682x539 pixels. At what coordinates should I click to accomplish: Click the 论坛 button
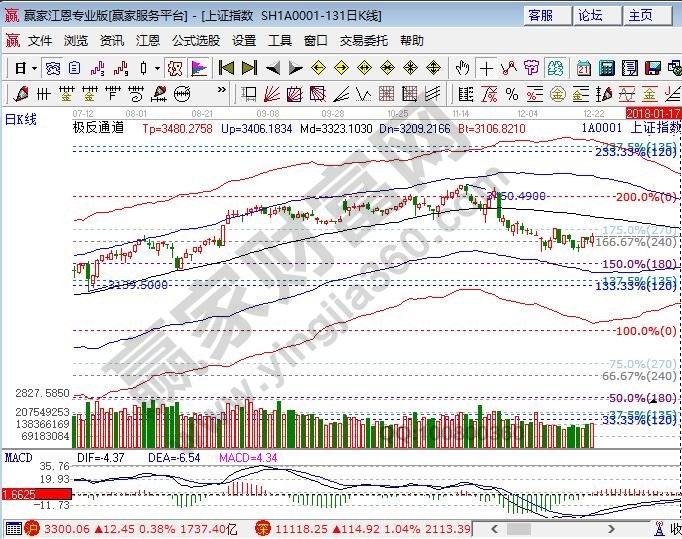click(x=591, y=15)
